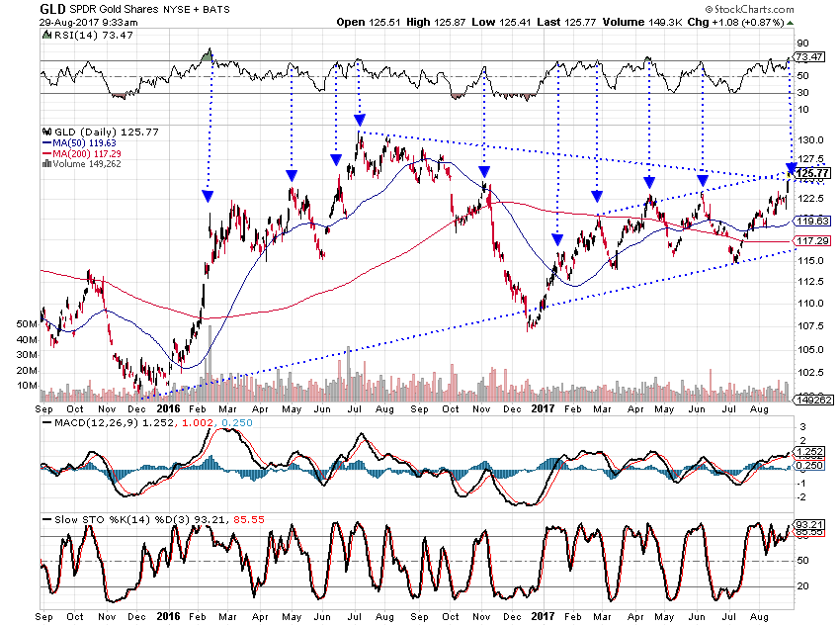Screen dimensions: 840x626
Task: Click the GLD ticker symbol title
Action: [54, 9]
